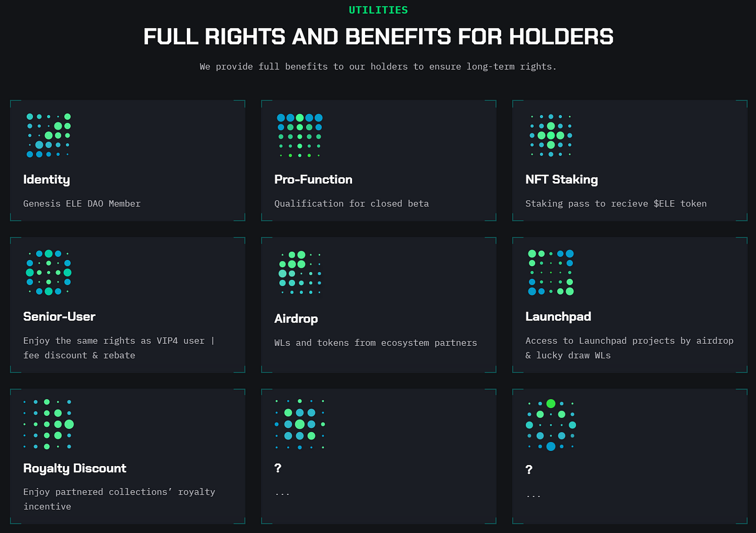Click the Pro-Function dot-grid icon
The image size is (756, 533).
pyautogui.click(x=300, y=136)
